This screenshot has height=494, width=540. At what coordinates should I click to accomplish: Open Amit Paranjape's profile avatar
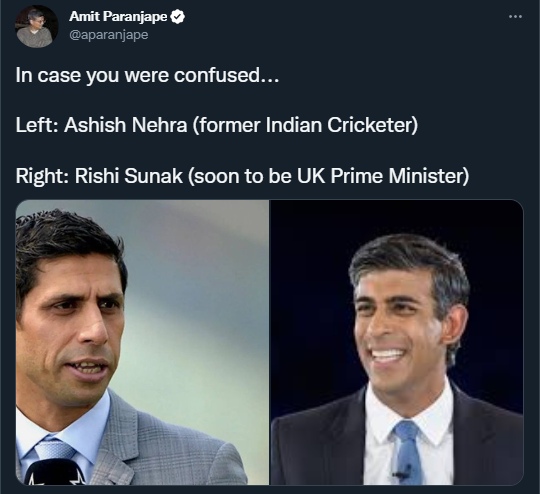coord(37,27)
